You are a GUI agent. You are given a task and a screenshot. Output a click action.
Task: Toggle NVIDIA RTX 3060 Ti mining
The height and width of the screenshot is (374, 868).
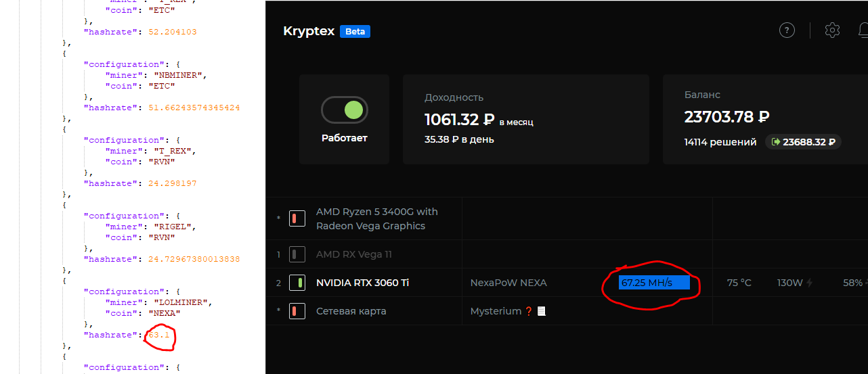click(x=297, y=283)
